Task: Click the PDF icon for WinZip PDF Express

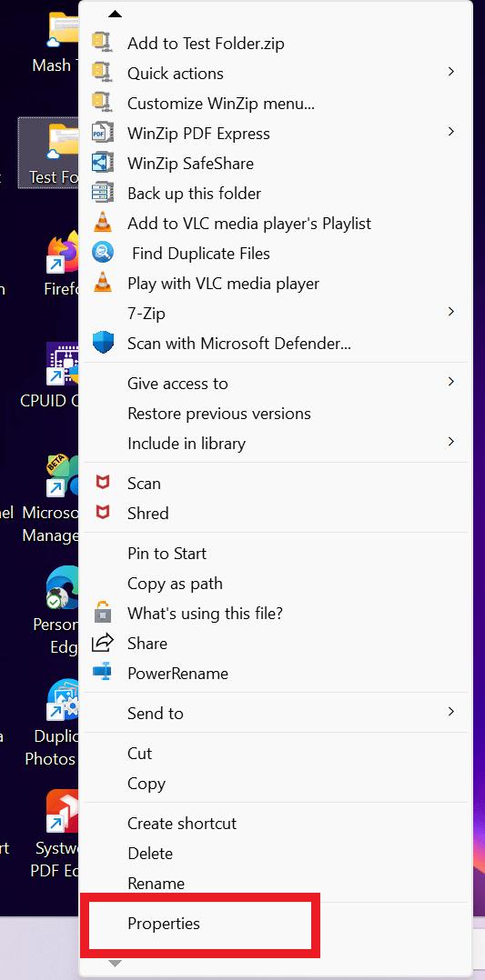Action: tap(103, 133)
